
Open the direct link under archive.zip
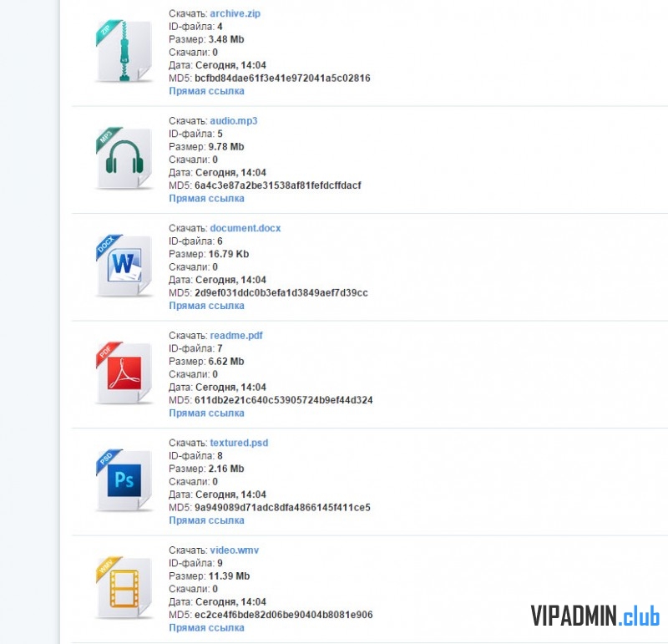pos(206,91)
